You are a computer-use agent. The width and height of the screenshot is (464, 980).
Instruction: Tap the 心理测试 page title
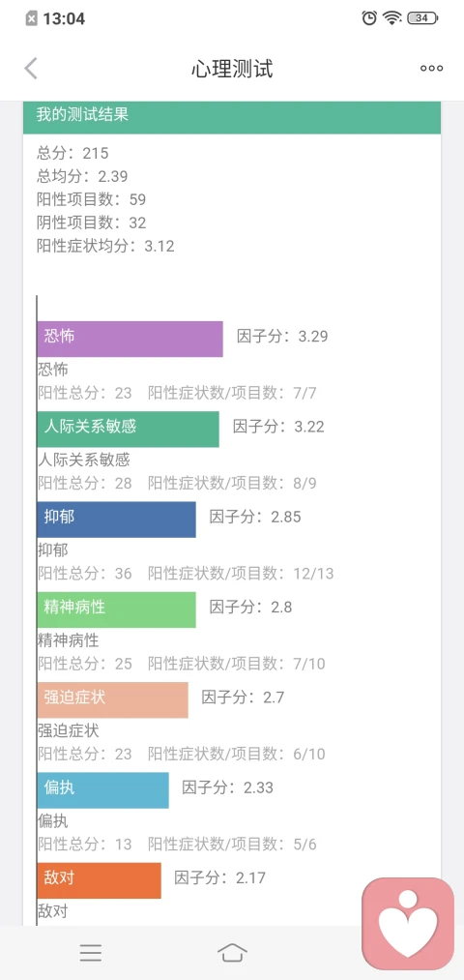(232, 69)
